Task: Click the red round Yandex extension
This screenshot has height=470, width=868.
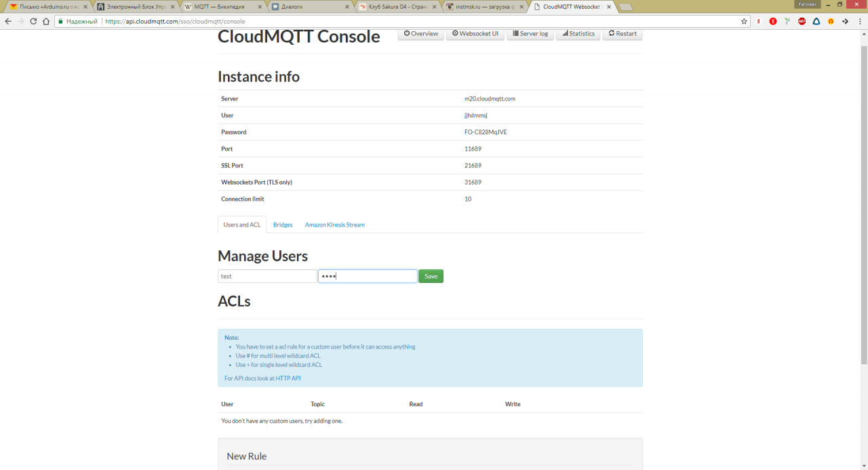Action: [773, 21]
